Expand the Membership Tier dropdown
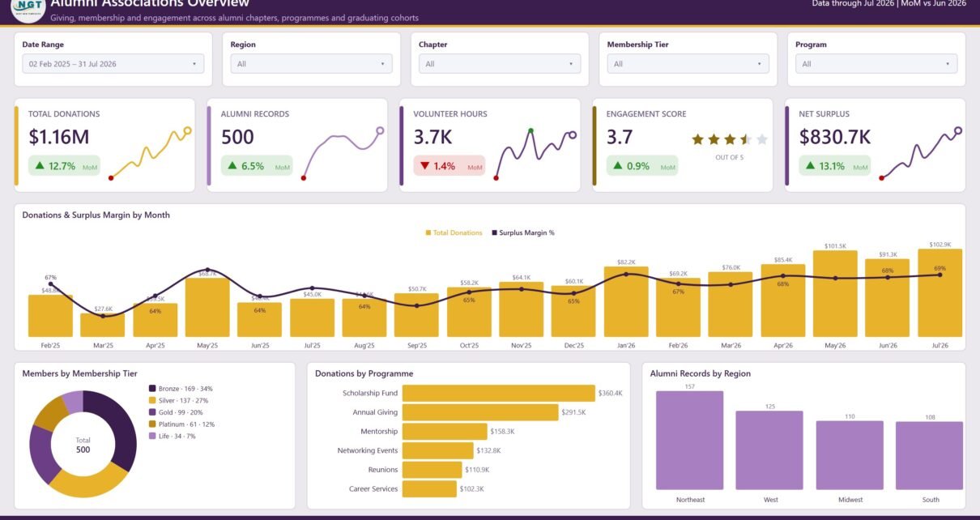The image size is (980, 520). click(x=688, y=64)
